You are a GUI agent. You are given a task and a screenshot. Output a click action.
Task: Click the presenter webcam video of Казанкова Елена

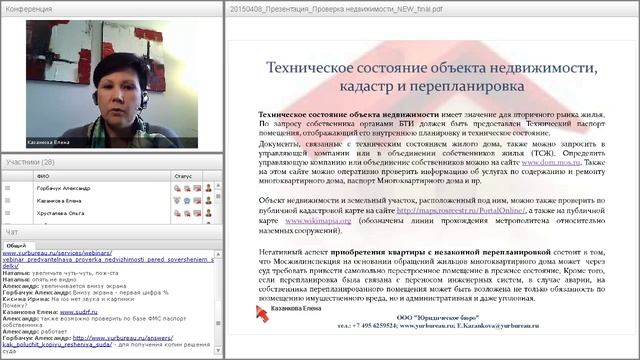[x=112, y=84]
